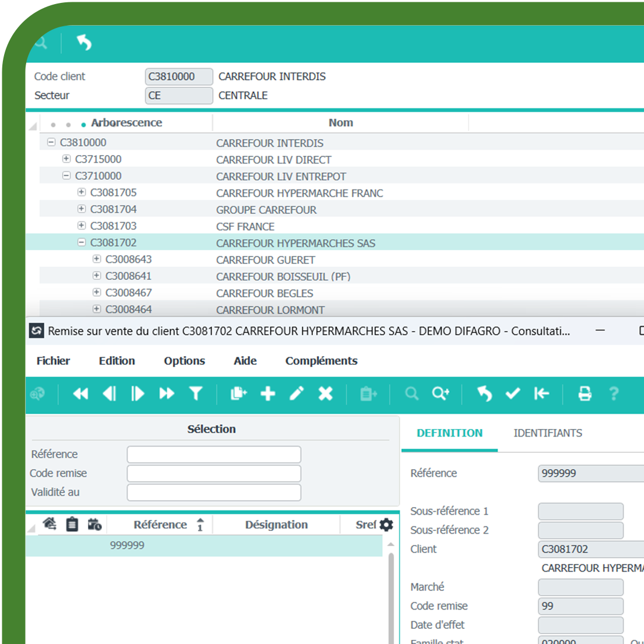This screenshot has width=644, height=644.
Task: Click the Code remise selection field
Action: (x=214, y=473)
